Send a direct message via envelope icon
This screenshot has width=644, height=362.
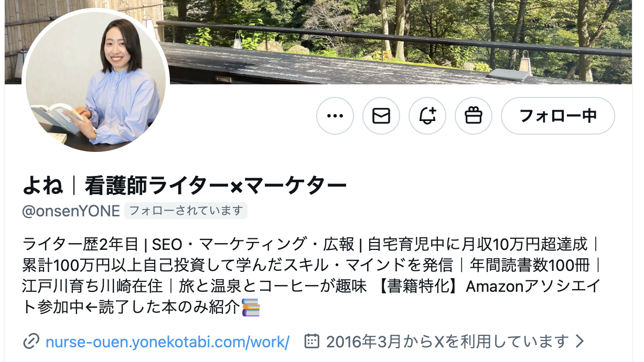tap(381, 116)
